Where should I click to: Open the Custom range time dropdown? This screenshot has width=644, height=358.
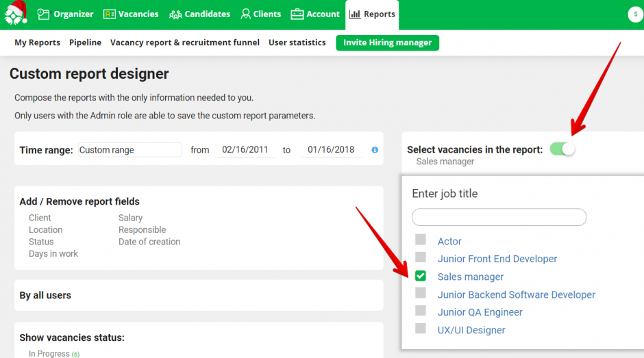[x=129, y=150]
